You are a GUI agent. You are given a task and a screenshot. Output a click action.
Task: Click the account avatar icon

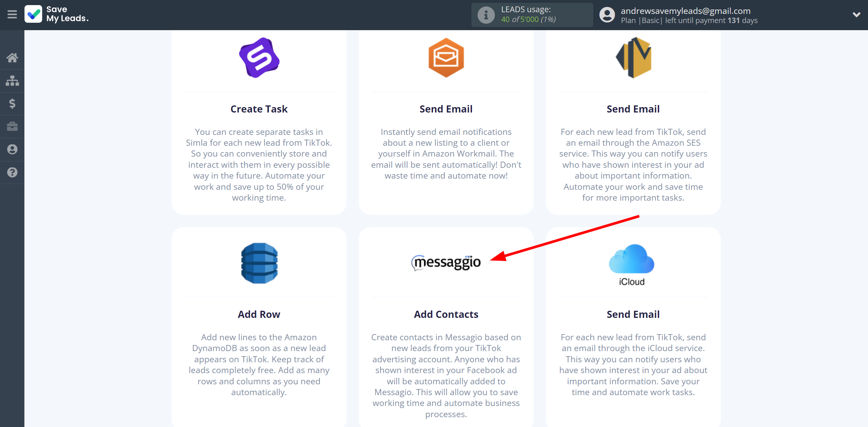pyautogui.click(x=607, y=15)
